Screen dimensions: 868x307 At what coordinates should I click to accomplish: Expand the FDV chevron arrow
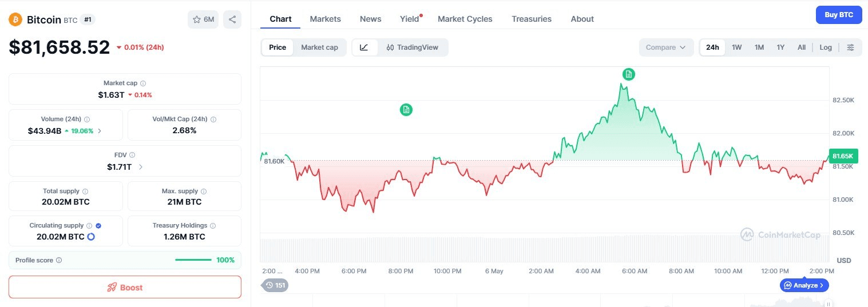click(x=140, y=167)
